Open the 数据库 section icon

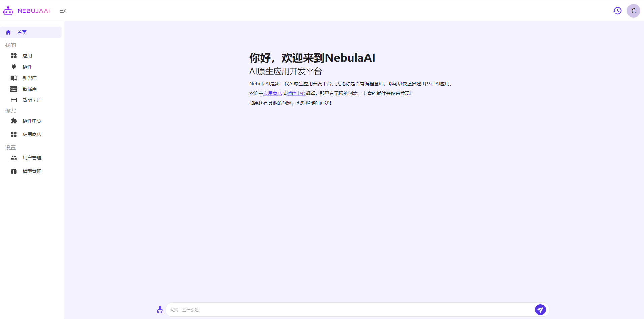13,89
